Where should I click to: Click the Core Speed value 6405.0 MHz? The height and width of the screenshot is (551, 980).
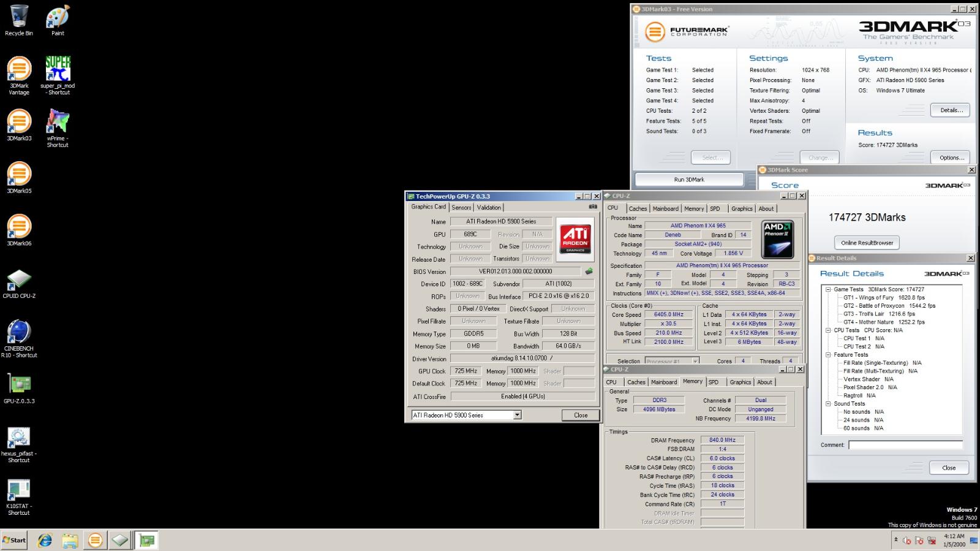click(x=668, y=314)
